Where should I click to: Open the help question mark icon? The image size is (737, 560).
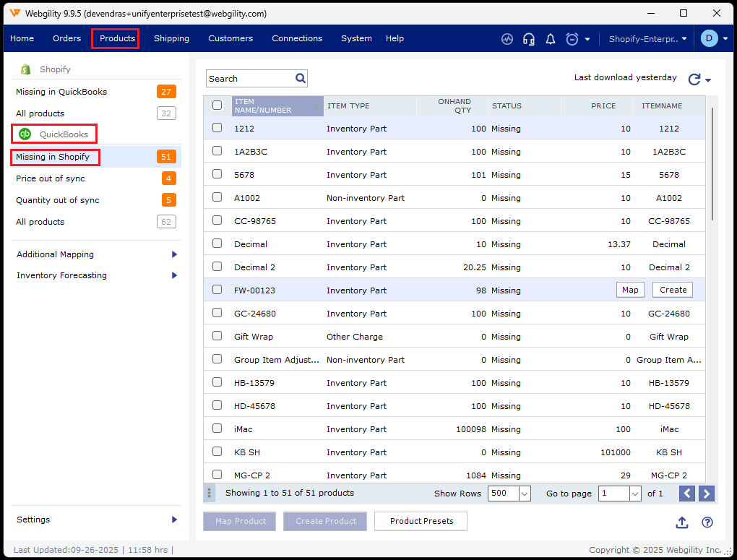707,522
